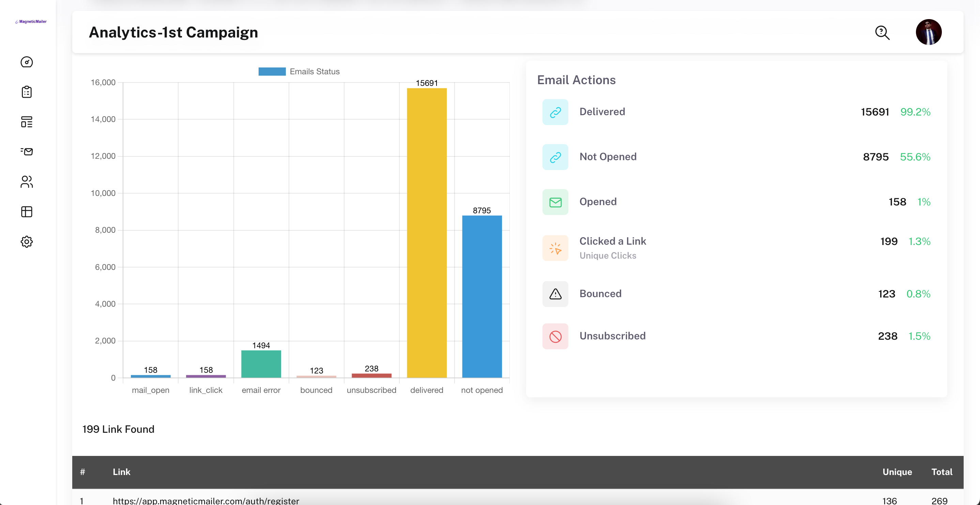Open the app.magneticmailer.com register link

point(206,501)
